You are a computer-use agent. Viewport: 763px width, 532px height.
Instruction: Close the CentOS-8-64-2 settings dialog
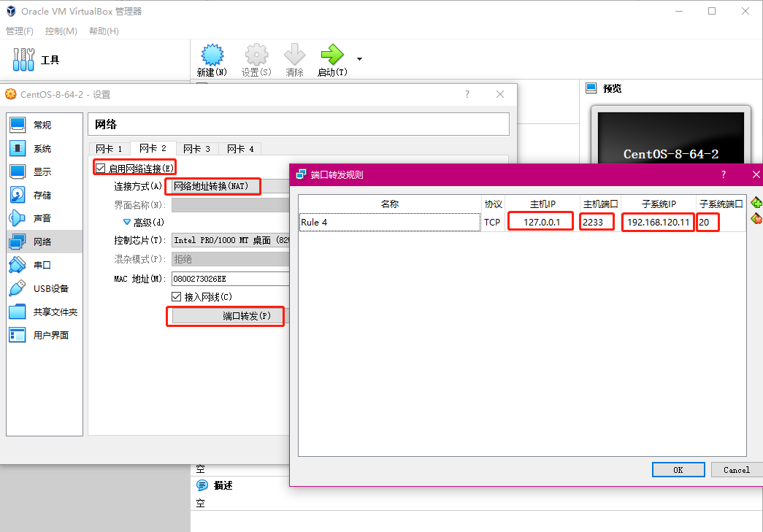tap(499, 94)
